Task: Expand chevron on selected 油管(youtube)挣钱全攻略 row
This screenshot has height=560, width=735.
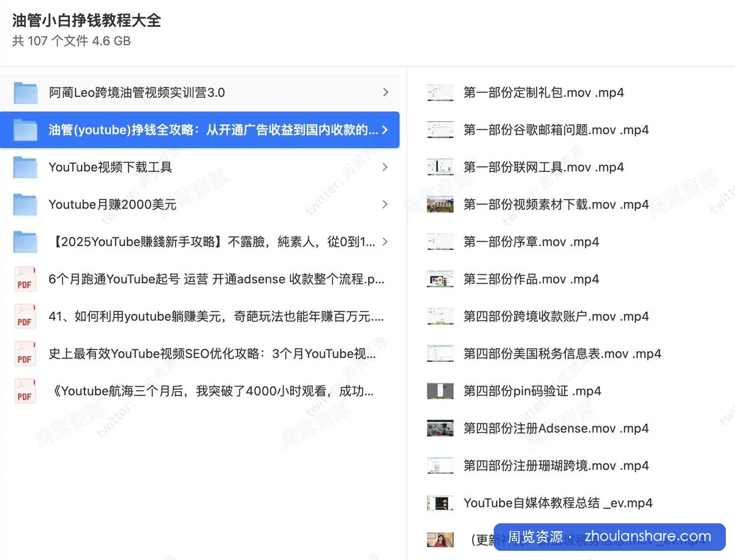Action: [x=385, y=130]
